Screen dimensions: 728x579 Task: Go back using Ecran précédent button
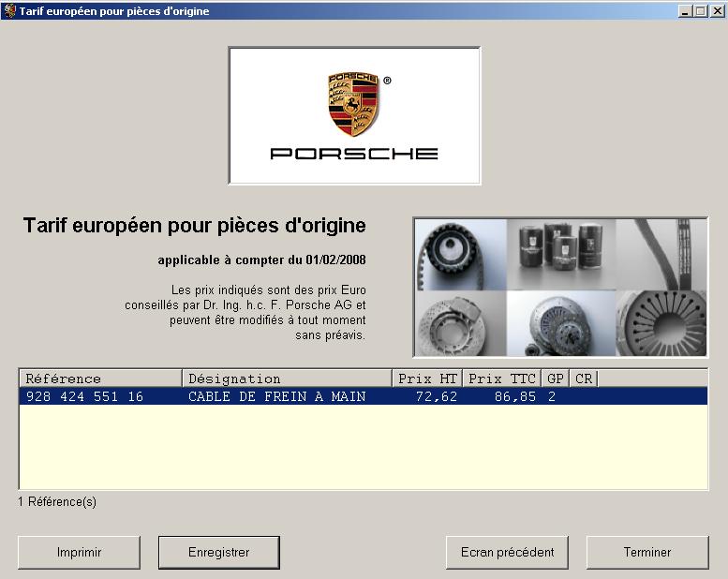(x=507, y=552)
